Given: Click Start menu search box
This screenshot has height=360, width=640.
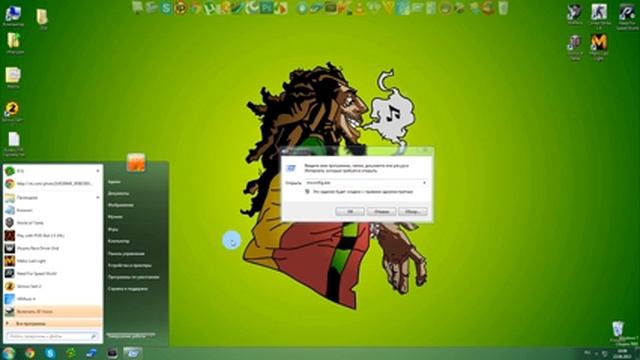Looking at the screenshot, I should tap(52, 336).
